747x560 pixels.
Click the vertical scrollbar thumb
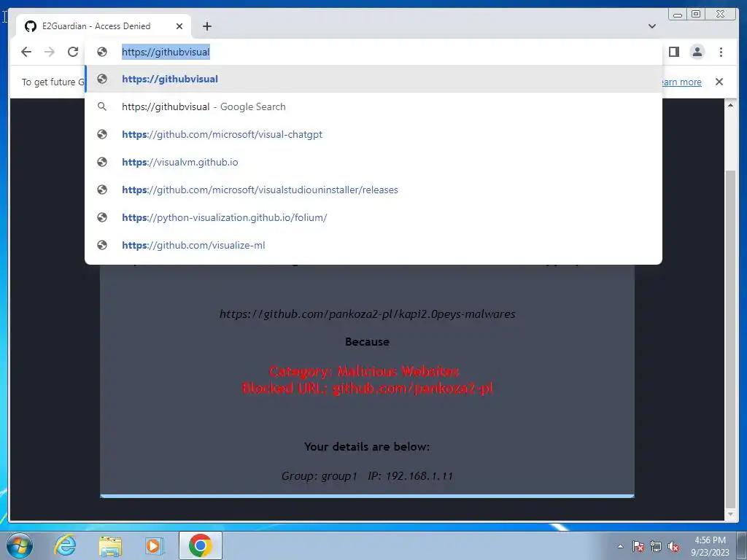[730, 340]
